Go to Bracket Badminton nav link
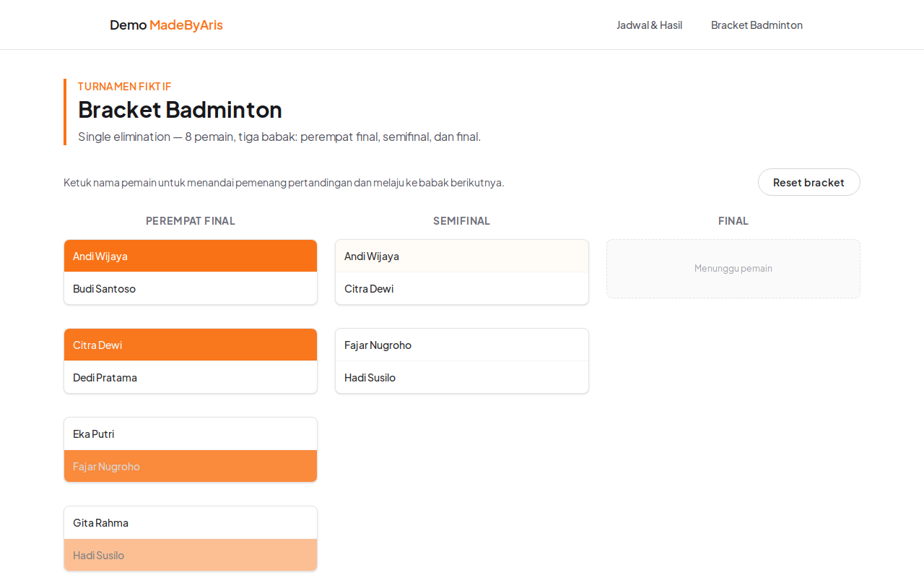This screenshot has height=578, width=924. click(757, 25)
